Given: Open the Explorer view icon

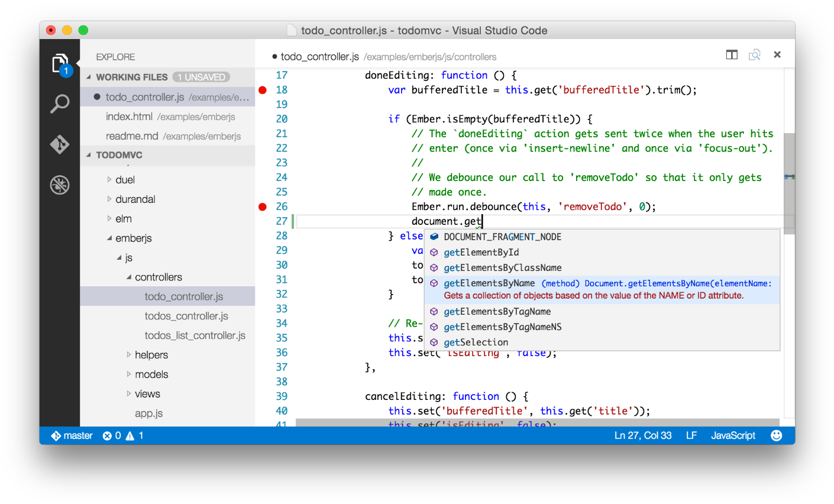Looking at the screenshot, I should [x=60, y=64].
